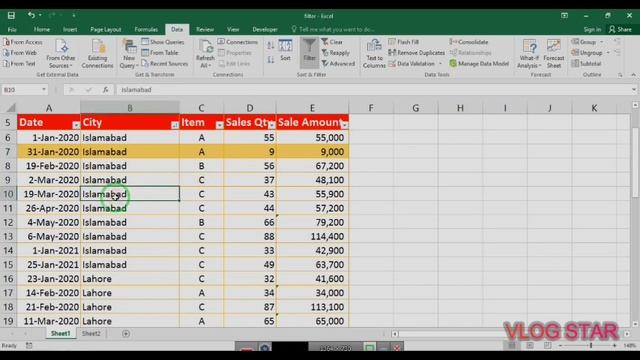Click Text to Columns
This screenshot has height=360, width=640.
pos(374,54)
